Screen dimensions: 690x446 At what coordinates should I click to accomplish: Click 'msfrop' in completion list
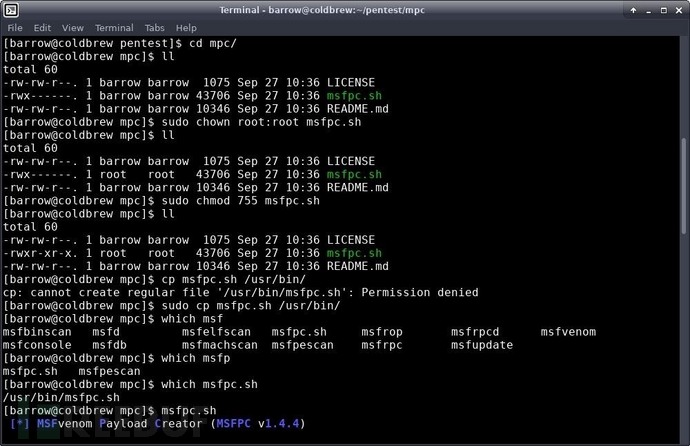point(382,332)
